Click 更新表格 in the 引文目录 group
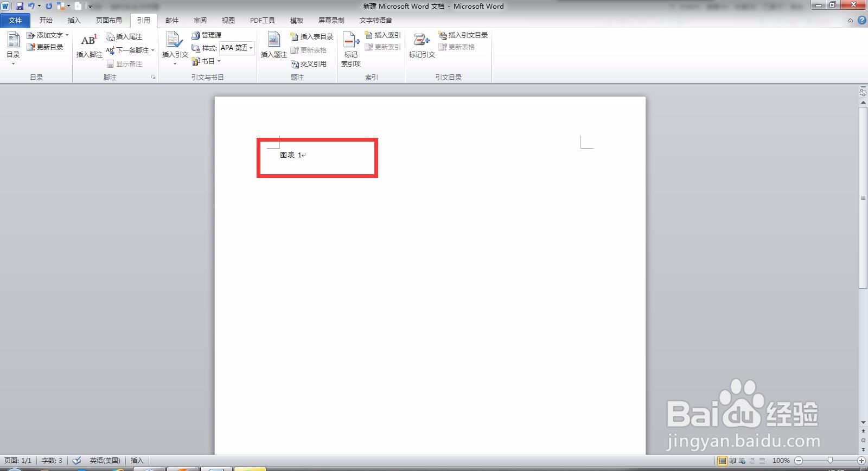 click(457, 47)
